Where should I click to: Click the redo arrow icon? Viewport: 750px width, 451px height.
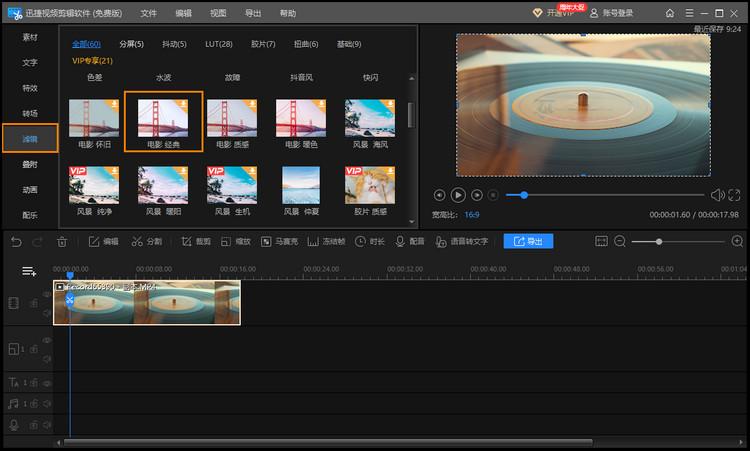[x=37, y=242]
